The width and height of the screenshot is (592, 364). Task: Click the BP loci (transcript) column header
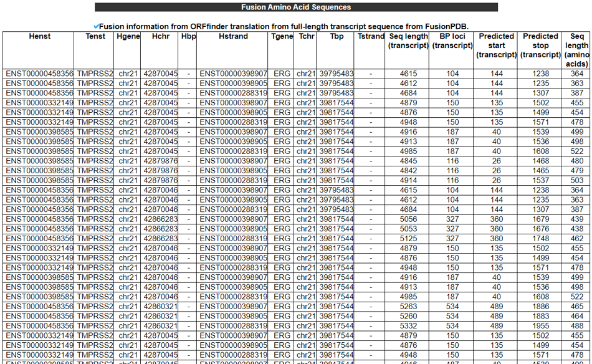click(452, 41)
